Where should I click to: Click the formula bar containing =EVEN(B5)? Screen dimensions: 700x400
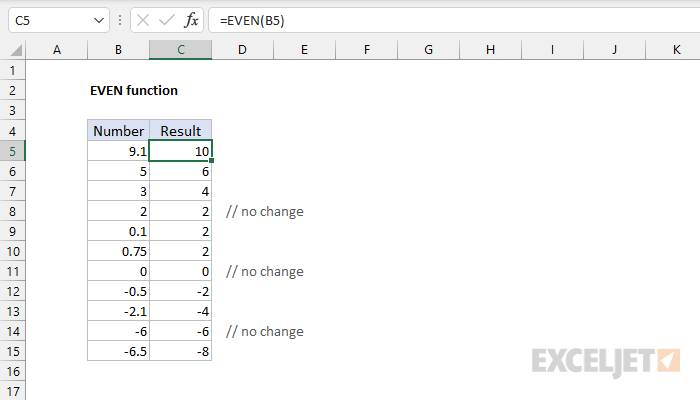[x=454, y=21]
